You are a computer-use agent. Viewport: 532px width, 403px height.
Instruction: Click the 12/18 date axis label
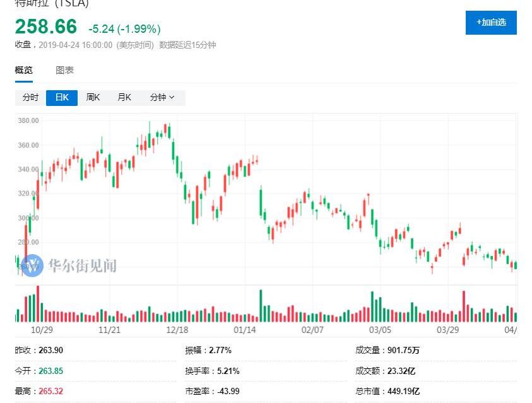[177, 330]
